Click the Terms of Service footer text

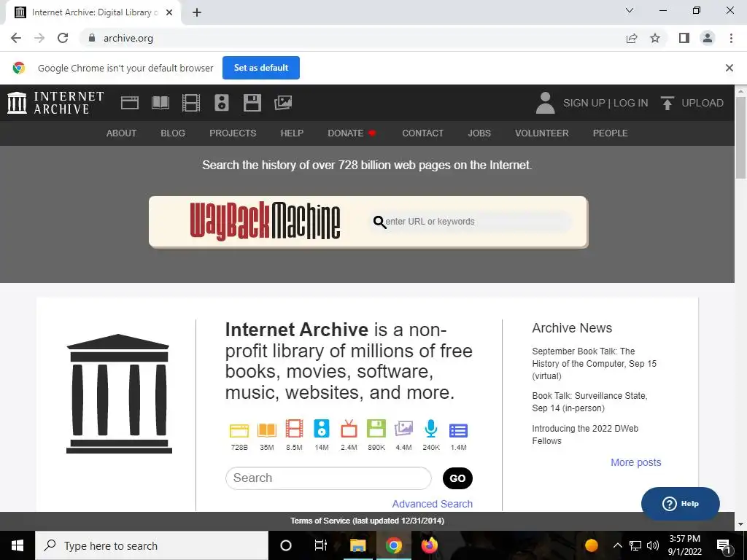[x=368, y=521]
